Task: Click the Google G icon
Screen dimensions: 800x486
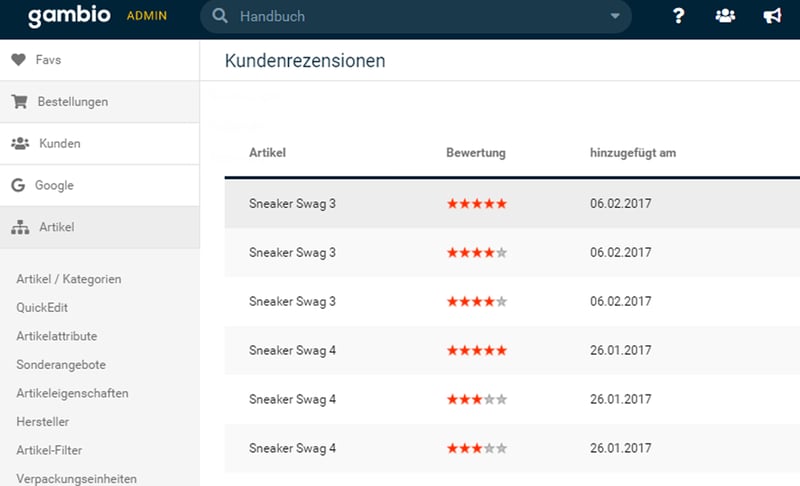Action: [x=18, y=186]
